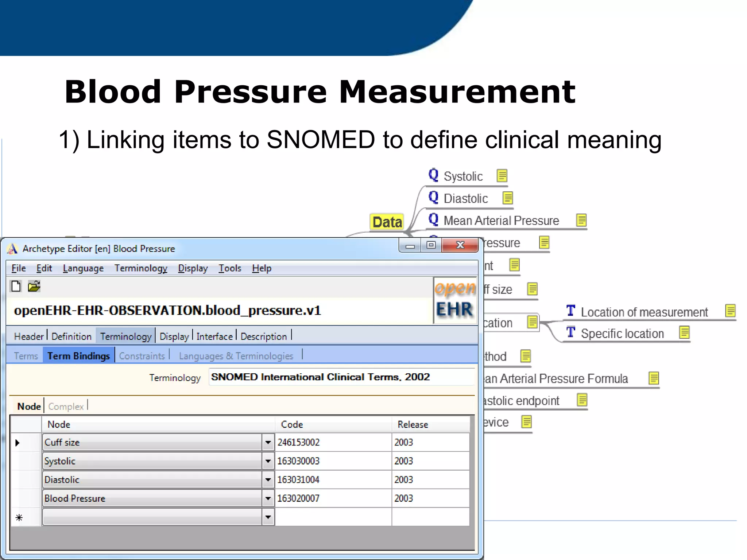Click the note icon beside Arterial Pressure Formula
Viewport: 747px width, 560px height.
[x=654, y=378]
